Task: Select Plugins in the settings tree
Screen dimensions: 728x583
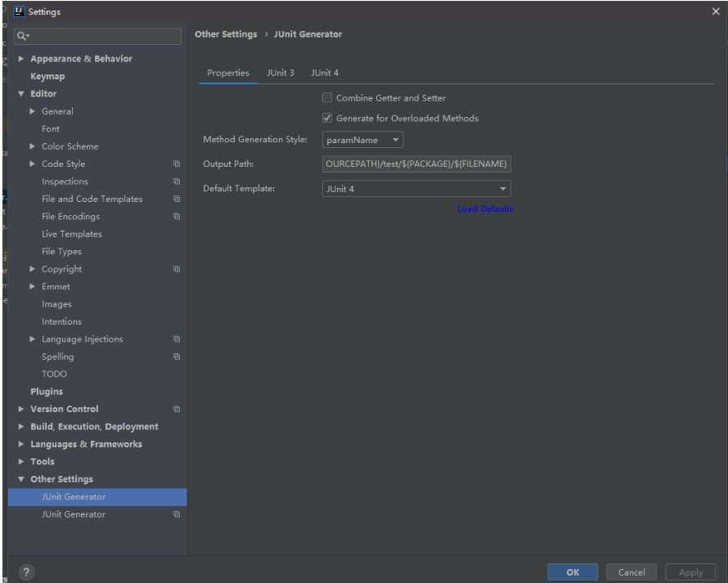Action: pyautogui.click(x=47, y=392)
